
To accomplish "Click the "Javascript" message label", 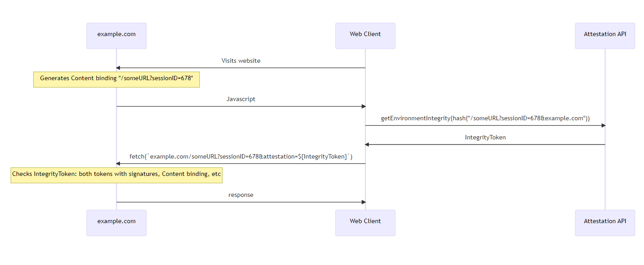I will click(x=241, y=99).
